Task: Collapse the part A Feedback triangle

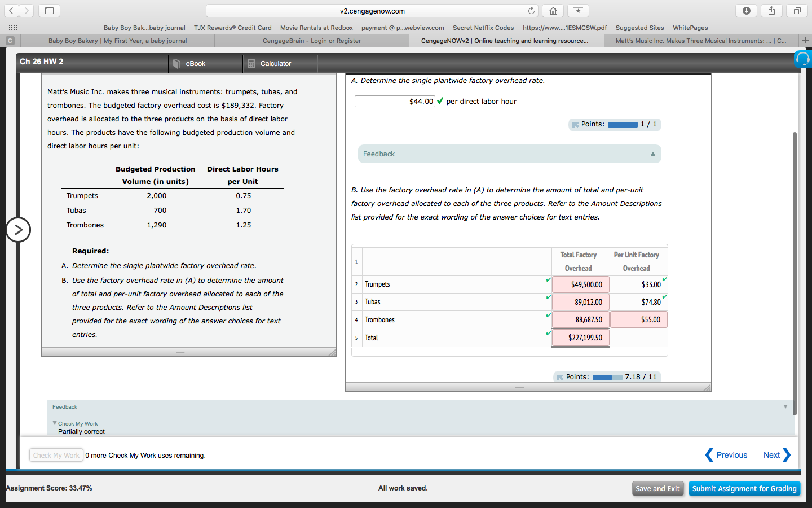Action: [653, 154]
